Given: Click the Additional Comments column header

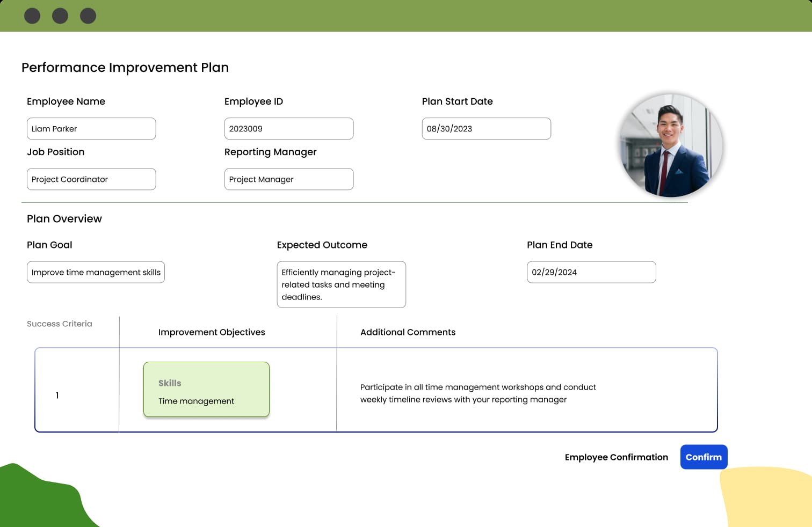Looking at the screenshot, I should click(x=408, y=332).
